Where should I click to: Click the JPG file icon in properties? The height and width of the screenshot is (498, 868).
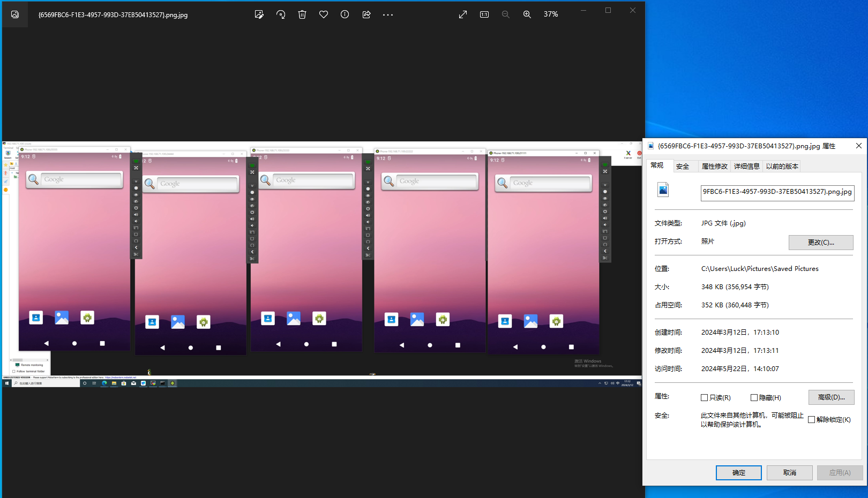(x=663, y=190)
